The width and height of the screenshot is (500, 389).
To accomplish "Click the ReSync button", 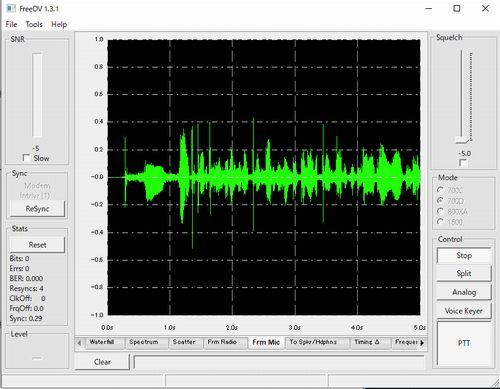I will point(37,209).
